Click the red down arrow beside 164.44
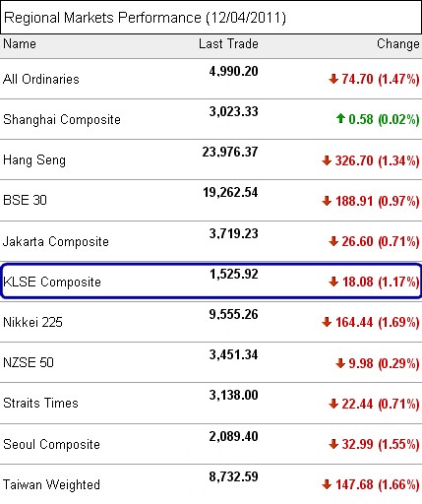Screen dimensions: 422x504 coord(327,322)
